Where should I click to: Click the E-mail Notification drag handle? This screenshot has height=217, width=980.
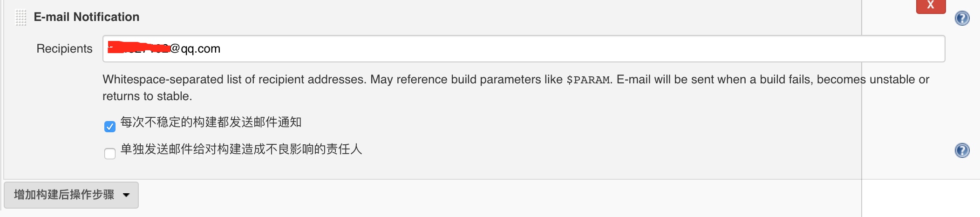tap(21, 18)
